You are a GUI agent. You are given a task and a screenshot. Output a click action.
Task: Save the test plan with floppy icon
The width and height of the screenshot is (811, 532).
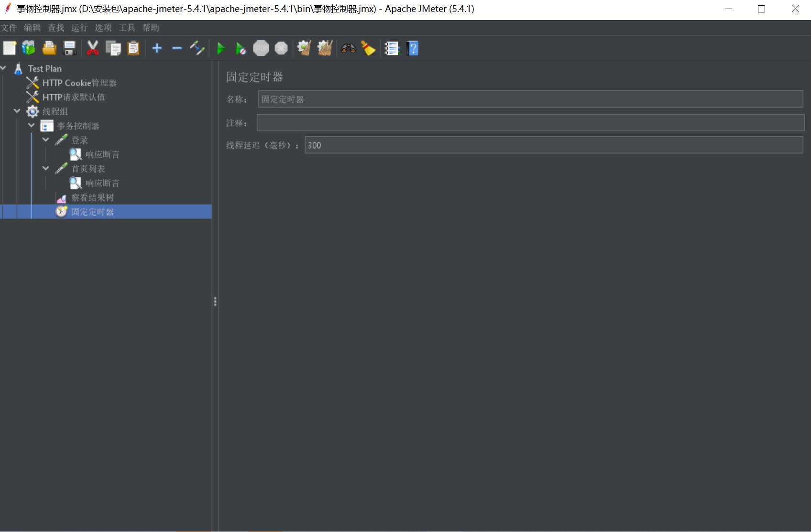click(70, 48)
